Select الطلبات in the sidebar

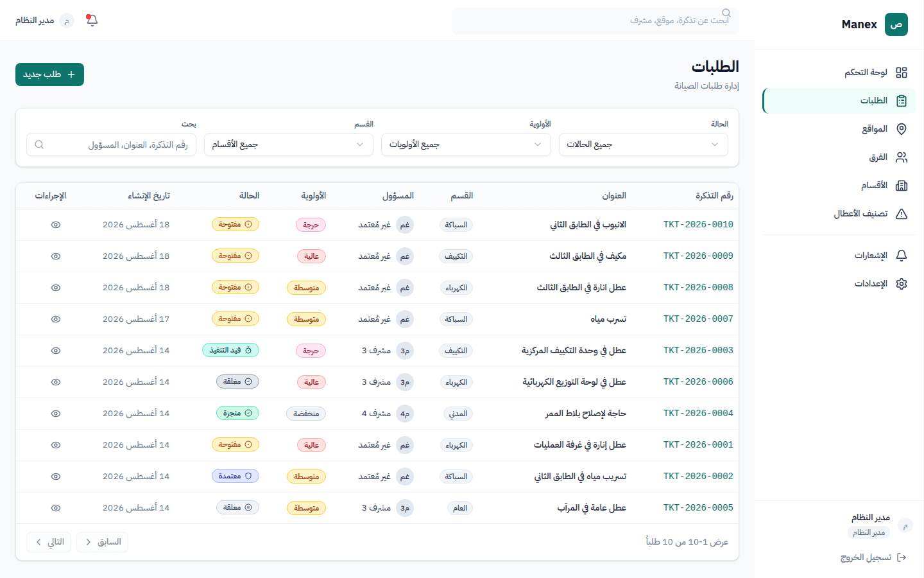tap(839, 101)
